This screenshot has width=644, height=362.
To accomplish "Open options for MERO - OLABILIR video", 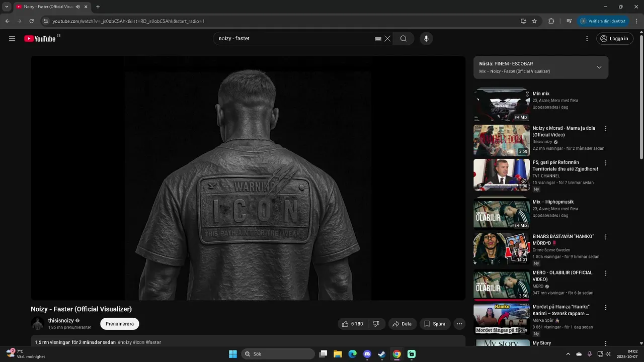I will point(606,273).
